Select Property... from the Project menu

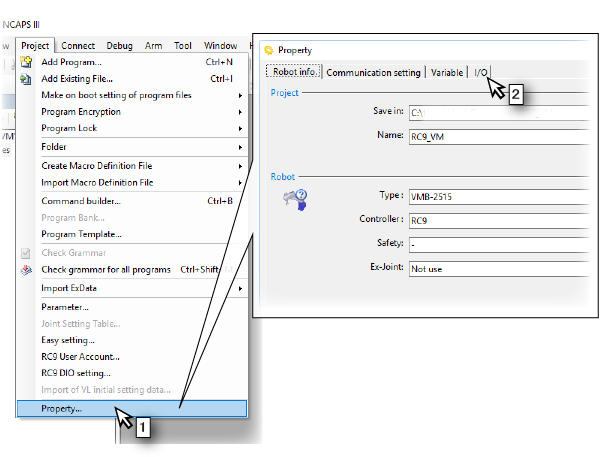pos(62,408)
